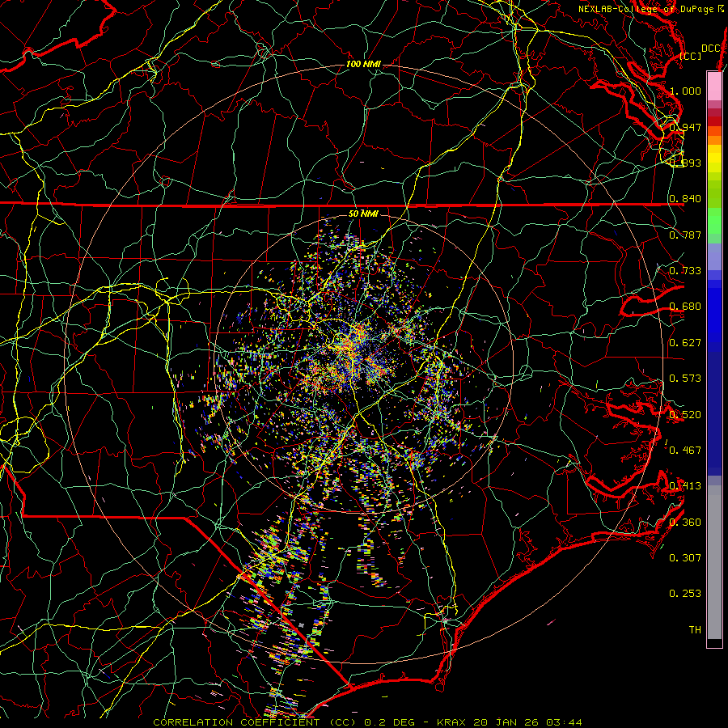Click the KRAX radar site identifier
Image resolution: width=728 pixels, height=728 pixels.
coord(453,722)
